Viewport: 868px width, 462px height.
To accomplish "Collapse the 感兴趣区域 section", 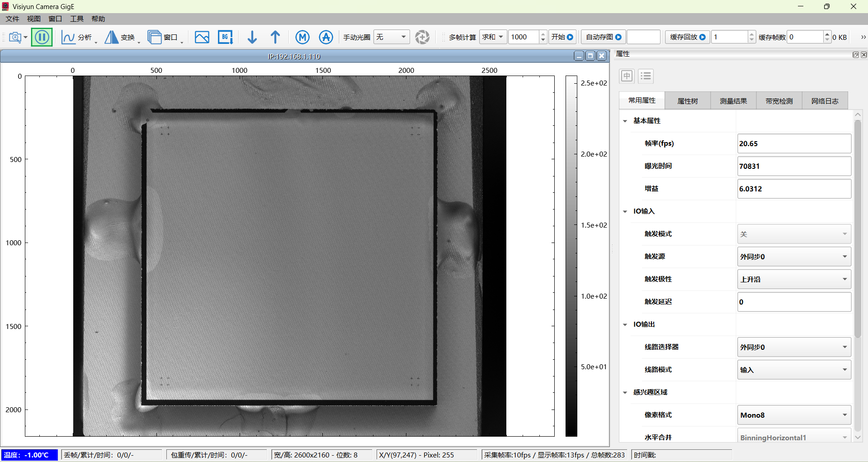I will [625, 392].
